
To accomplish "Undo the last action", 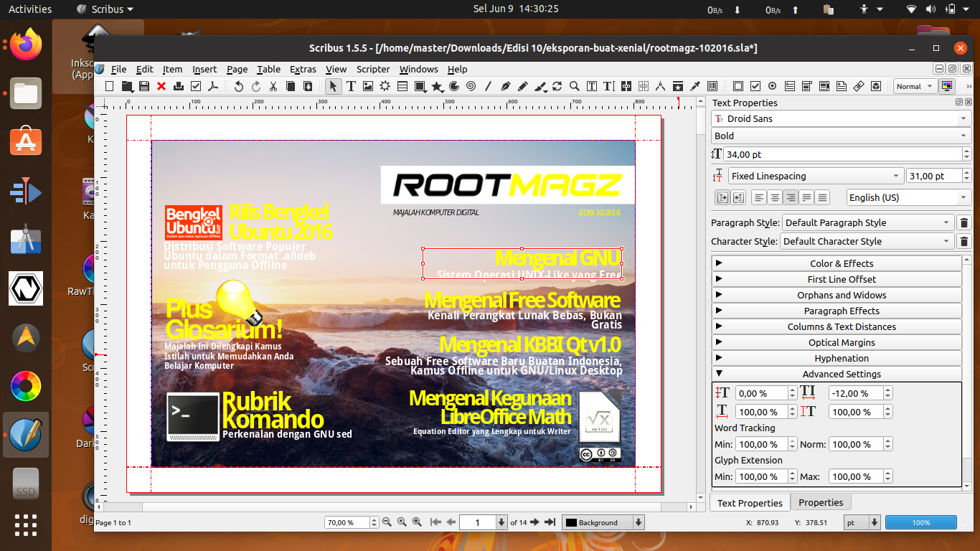I will (239, 86).
